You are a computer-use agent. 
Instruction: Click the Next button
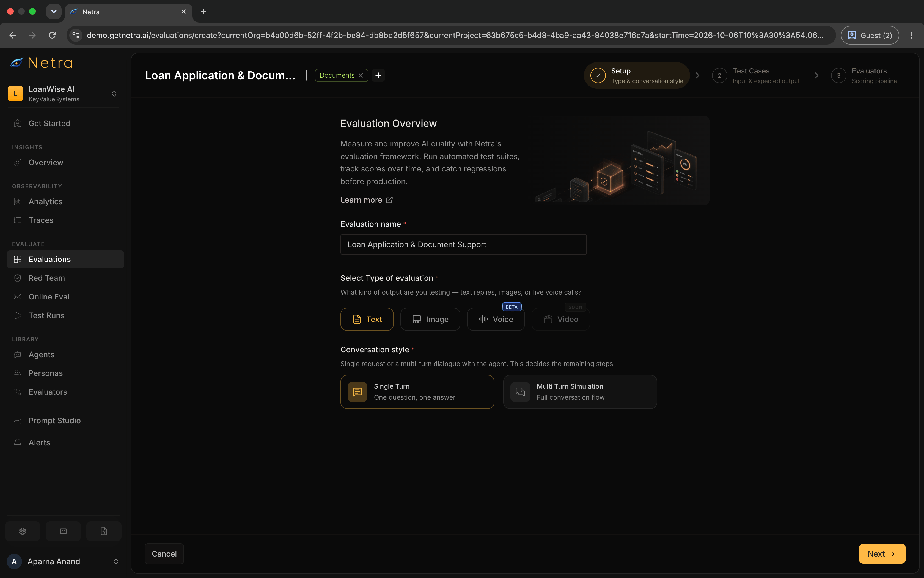pyautogui.click(x=882, y=554)
